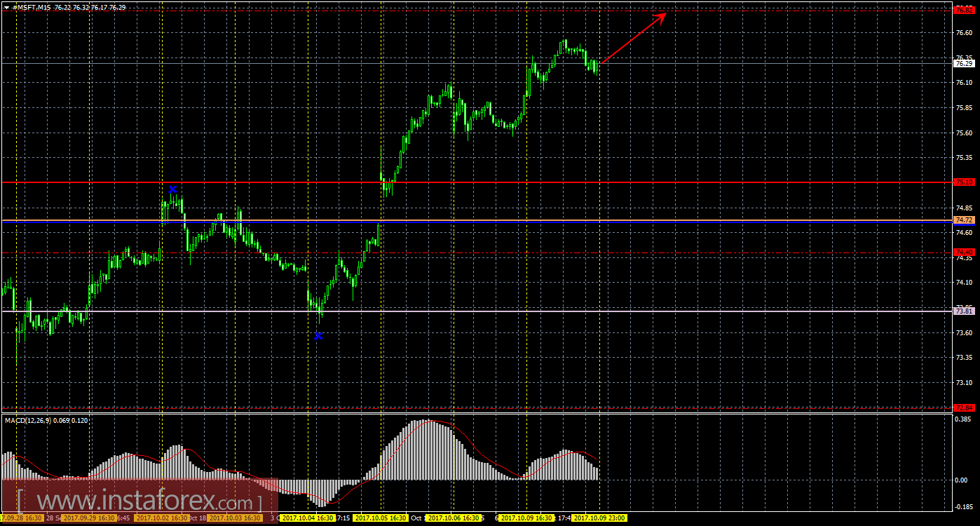Click the red 76.82 price label

pyautogui.click(x=964, y=10)
